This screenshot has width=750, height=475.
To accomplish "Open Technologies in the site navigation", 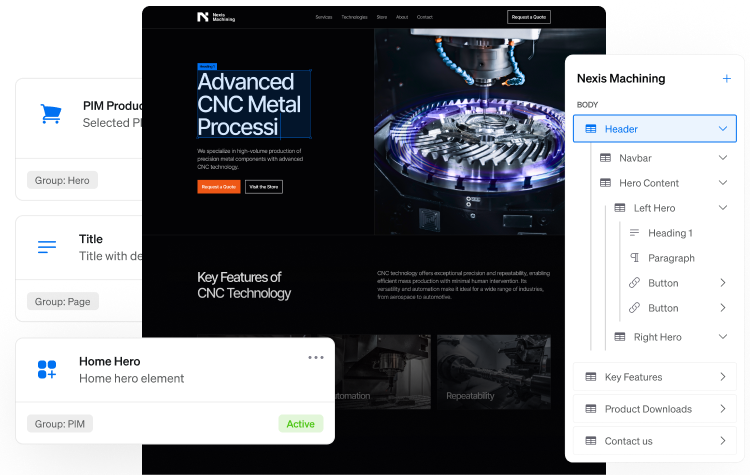I will (x=354, y=17).
